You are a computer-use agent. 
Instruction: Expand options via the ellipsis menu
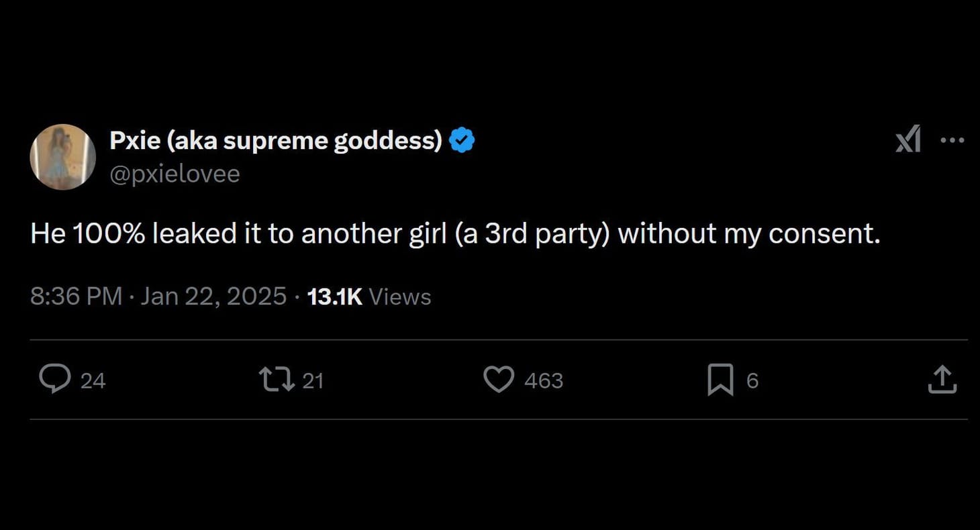[952, 140]
